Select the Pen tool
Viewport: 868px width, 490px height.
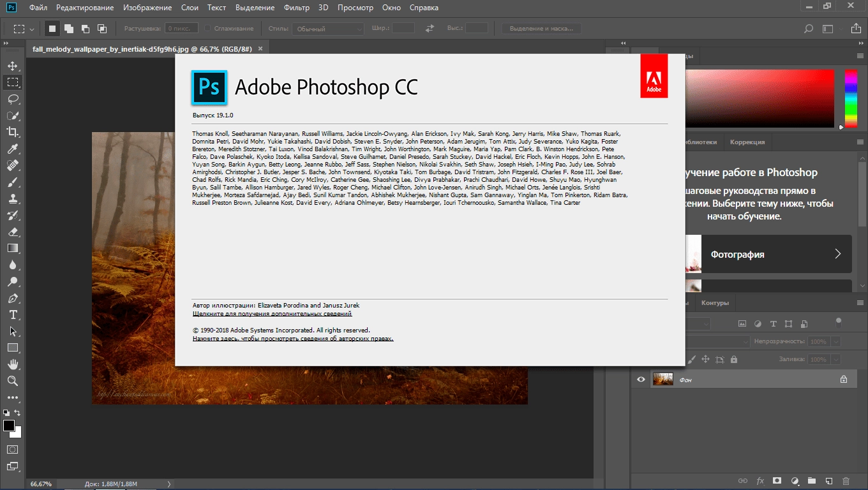(13, 298)
